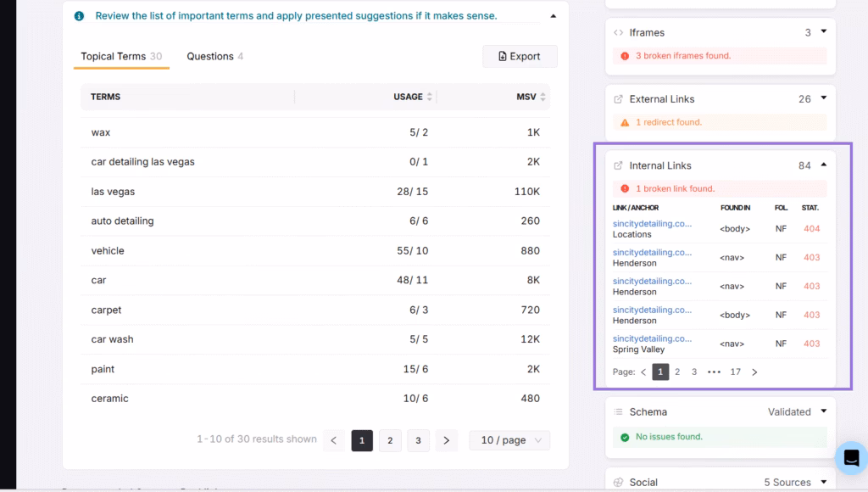This screenshot has width=868, height=492.
Task: Open the chat support bubble icon
Action: click(x=850, y=458)
